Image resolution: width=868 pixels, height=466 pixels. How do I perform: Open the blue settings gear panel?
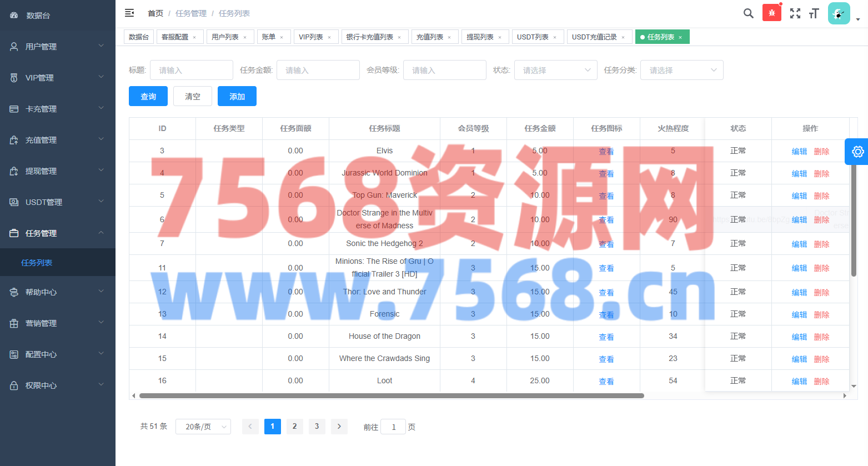857,152
